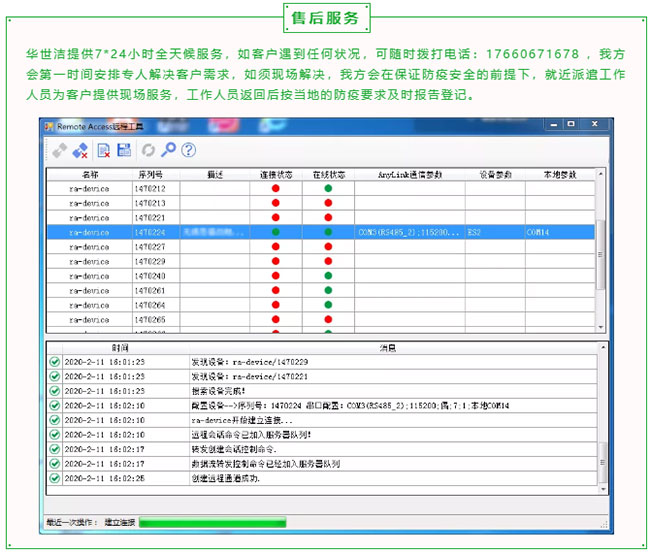Select device row with serial 1470212
This screenshot has width=650, height=553.
point(150,188)
